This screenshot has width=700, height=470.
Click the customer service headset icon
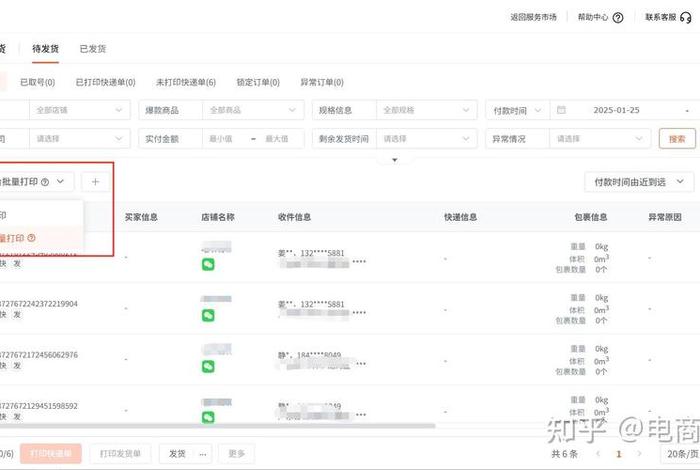tap(685, 17)
